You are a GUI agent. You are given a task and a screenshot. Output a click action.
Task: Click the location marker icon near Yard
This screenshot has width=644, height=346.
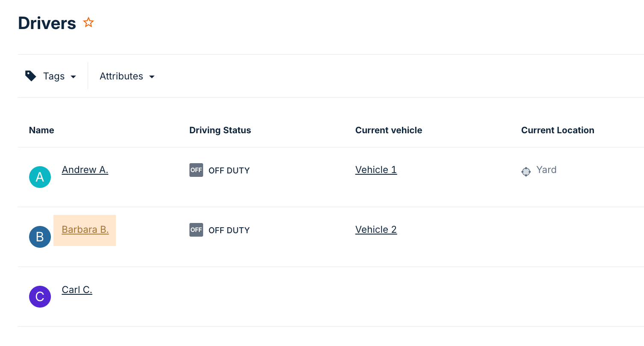[526, 172]
